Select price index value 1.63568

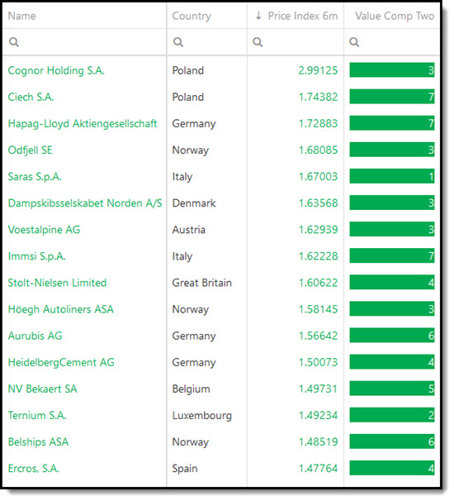pyautogui.click(x=318, y=203)
